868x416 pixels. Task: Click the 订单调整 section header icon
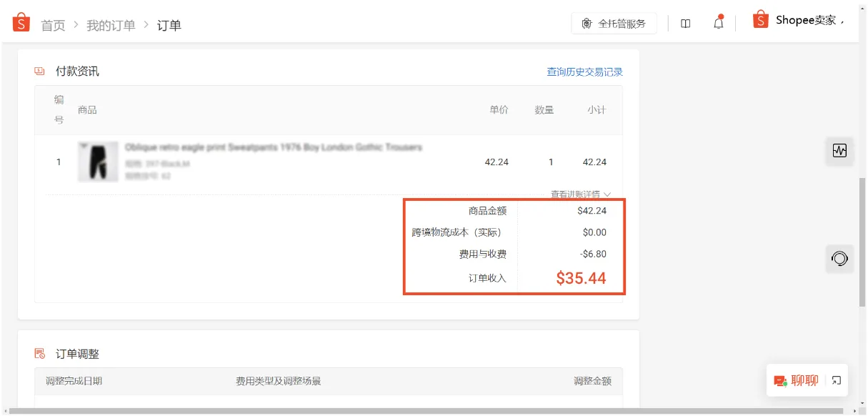click(x=39, y=353)
